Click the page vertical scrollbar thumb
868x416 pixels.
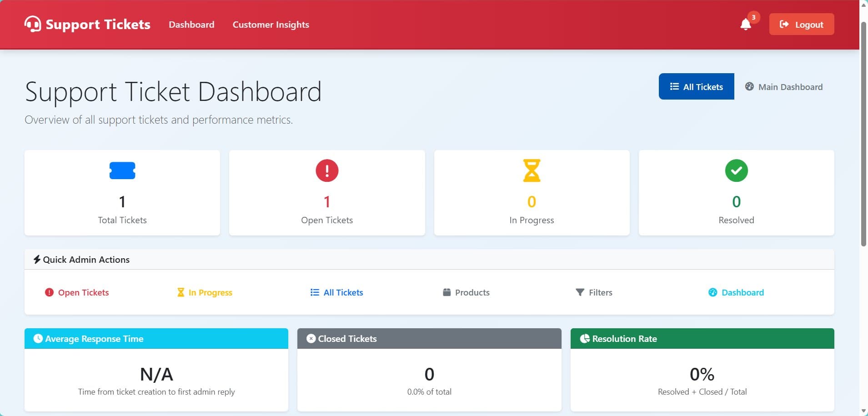(863, 134)
